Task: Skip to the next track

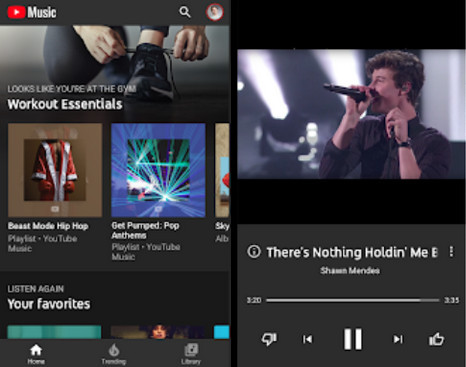Action: [398, 339]
